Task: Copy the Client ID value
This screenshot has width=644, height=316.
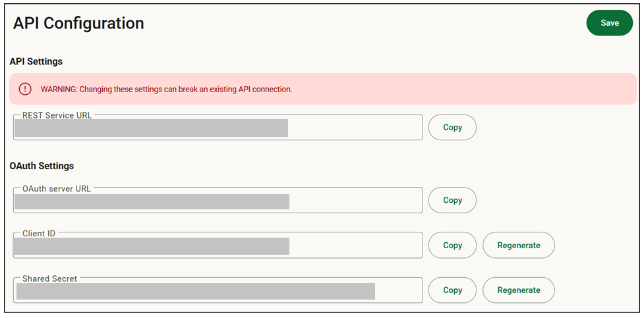Action: tap(452, 246)
